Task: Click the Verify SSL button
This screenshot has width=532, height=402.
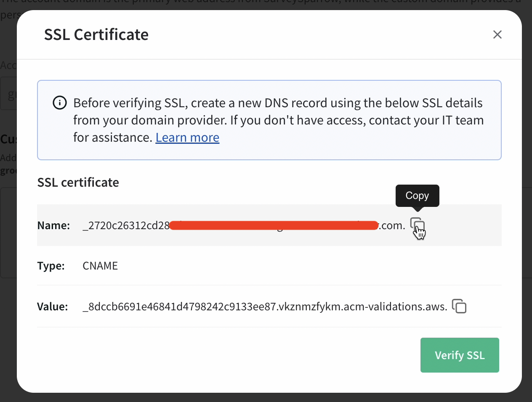Action: (460, 355)
